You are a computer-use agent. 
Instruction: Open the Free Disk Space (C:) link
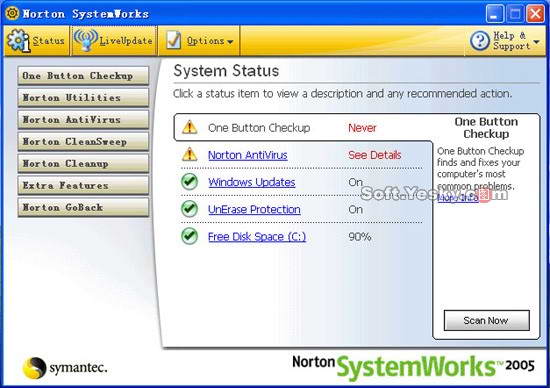(x=257, y=237)
